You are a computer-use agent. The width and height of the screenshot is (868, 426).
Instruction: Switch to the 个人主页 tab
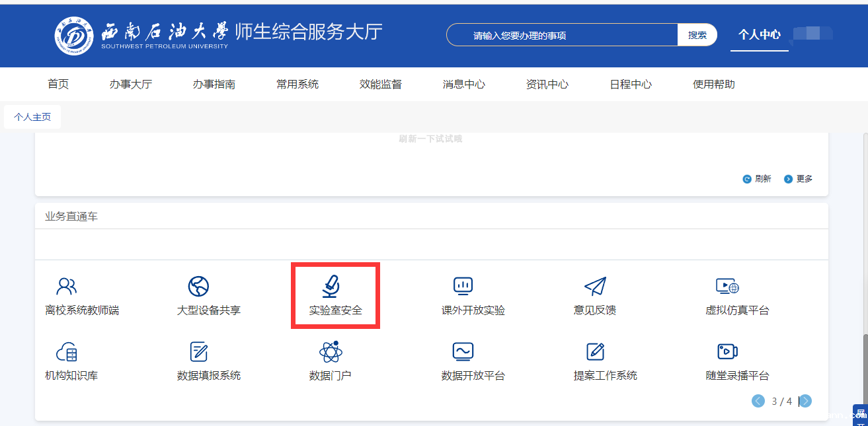click(x=32, y=117)
